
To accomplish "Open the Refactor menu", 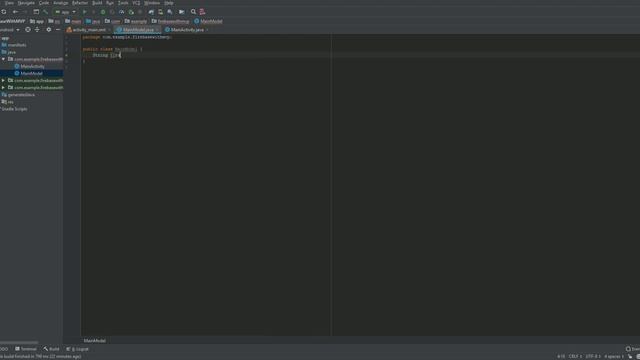I will tap(80, 3).
